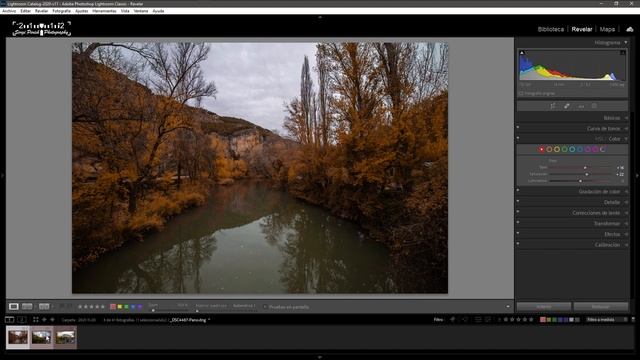Select the all-colors circle in HSL panel
The image size is (640, 360).
point(603,149)
